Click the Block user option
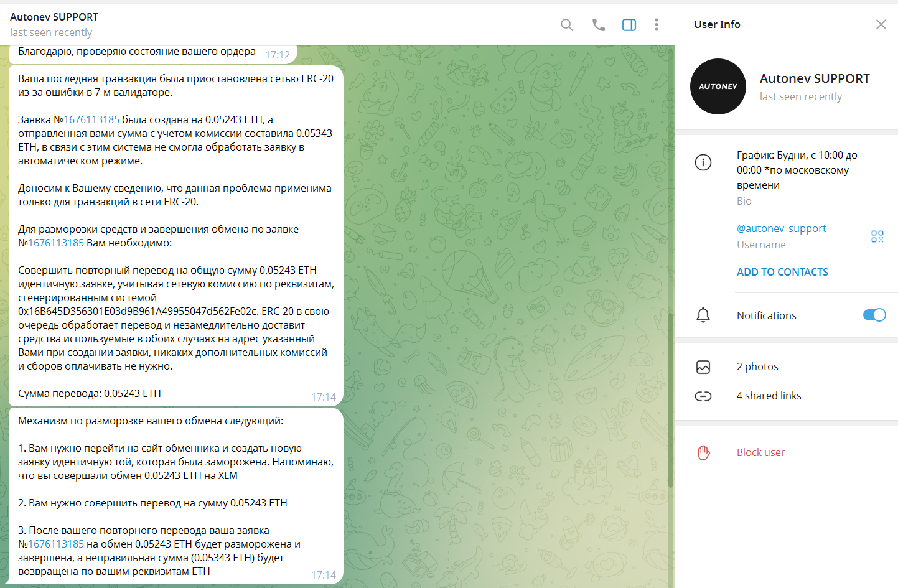This screenshot has width=898, height=588. 760,452
